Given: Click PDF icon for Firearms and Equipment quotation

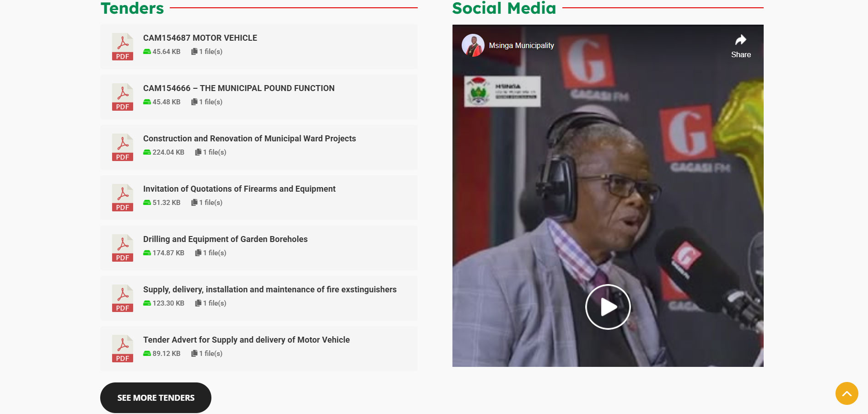Looking at the screenshot, I should pyautogui.click(x=122, y=198).
